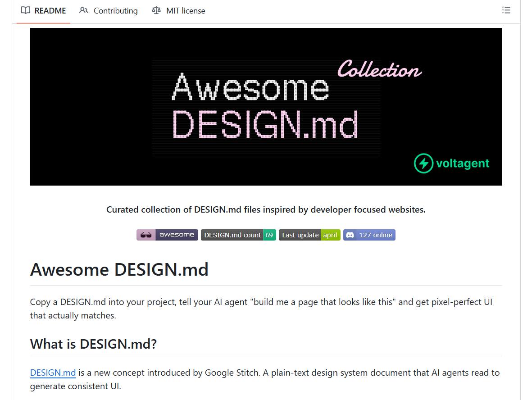Click the Collection script text in banner
The image size is (532, 400).
point(379,69)
